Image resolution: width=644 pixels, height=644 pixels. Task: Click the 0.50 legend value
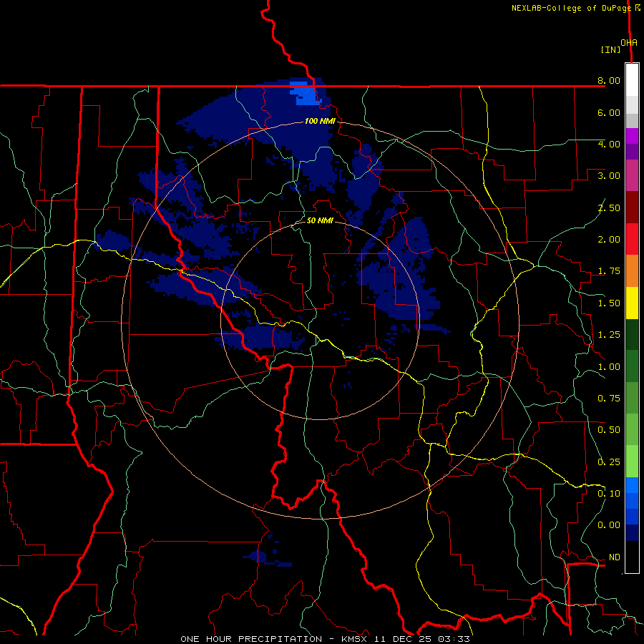click(x=609, y=430)
